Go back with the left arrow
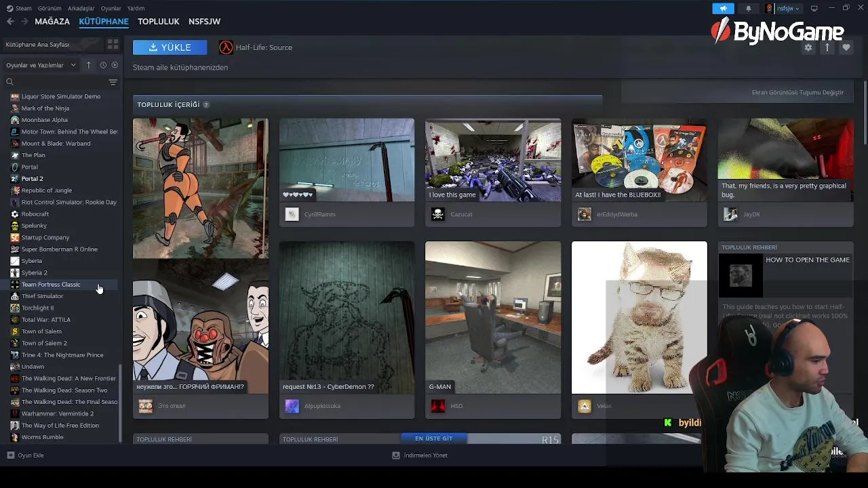This screenshot has height=488, width=868. point(10,22)
